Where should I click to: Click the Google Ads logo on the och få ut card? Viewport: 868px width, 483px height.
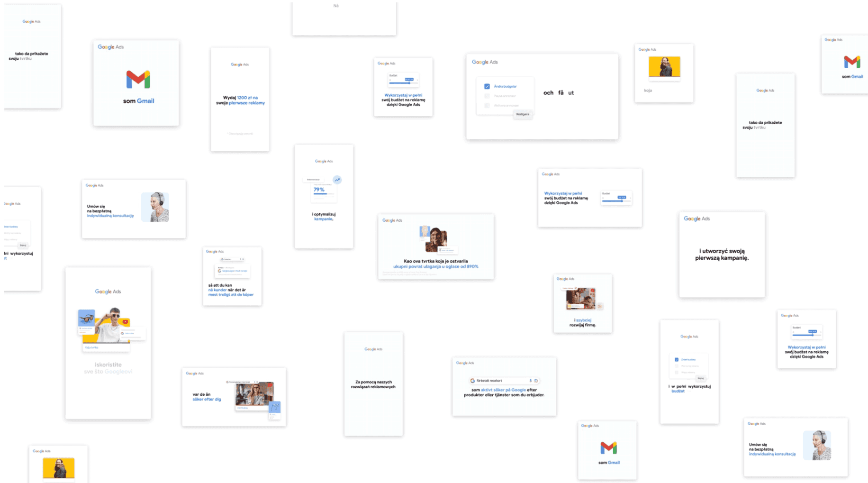(485, 62)
